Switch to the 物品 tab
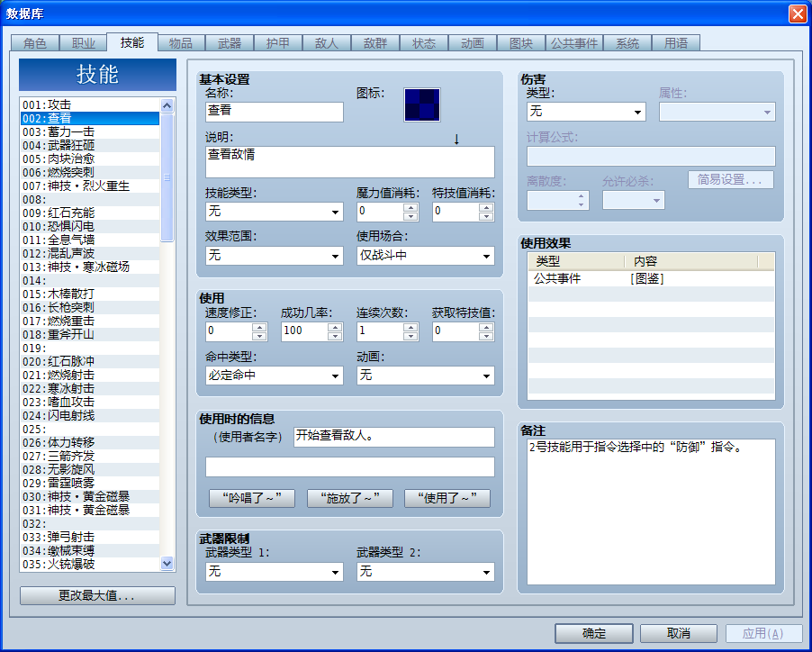This screenshot has width=812, height=652. click(181, 43)
